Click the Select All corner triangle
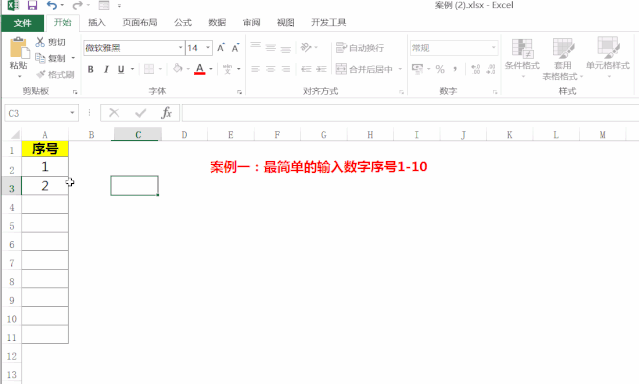Viewport: 639px width, 384px height. [x=15, y=134]
